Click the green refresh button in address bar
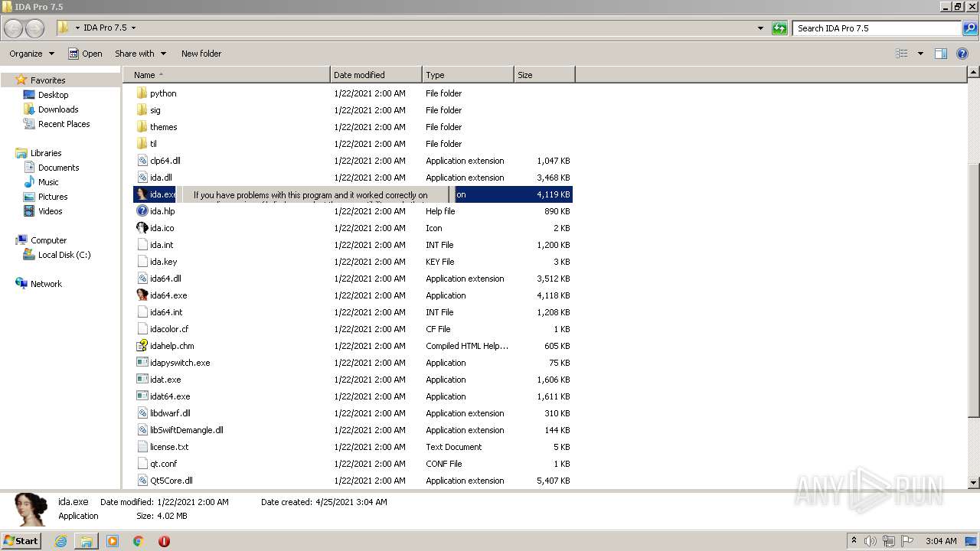 [779, 28]
